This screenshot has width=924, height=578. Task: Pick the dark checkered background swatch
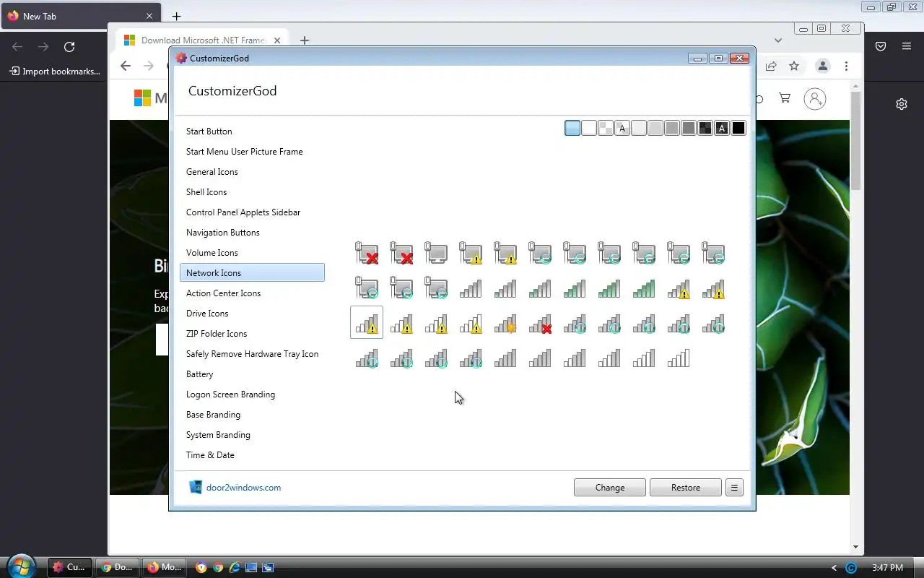(x=705, y=129)
